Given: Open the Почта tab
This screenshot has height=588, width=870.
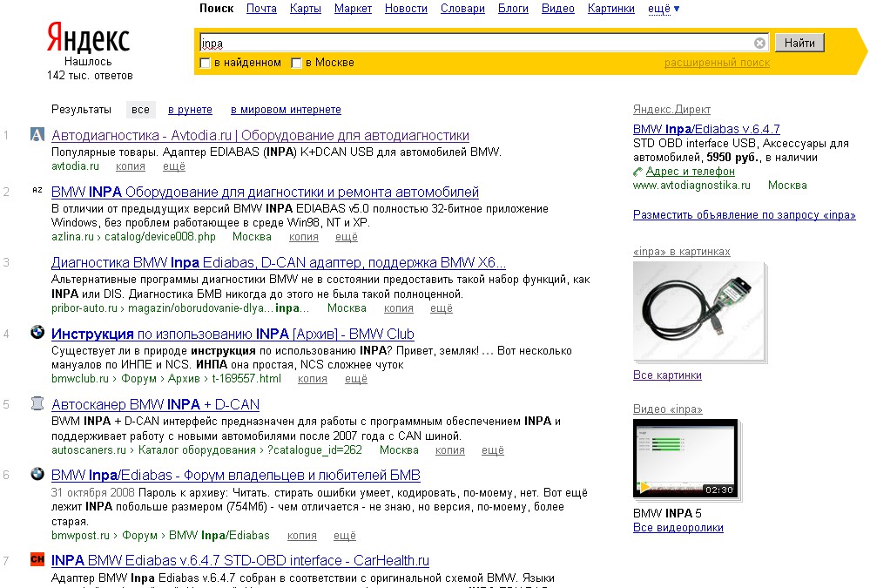Looking at the screenshot, I should click(261, 9).
